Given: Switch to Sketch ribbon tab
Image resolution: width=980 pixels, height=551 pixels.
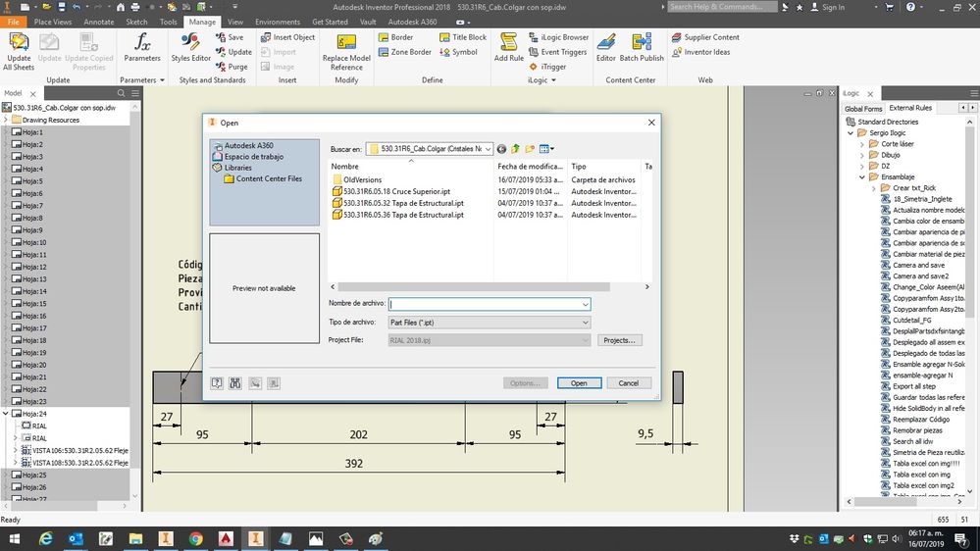Looking at the screenshot, I should (137, 22).
